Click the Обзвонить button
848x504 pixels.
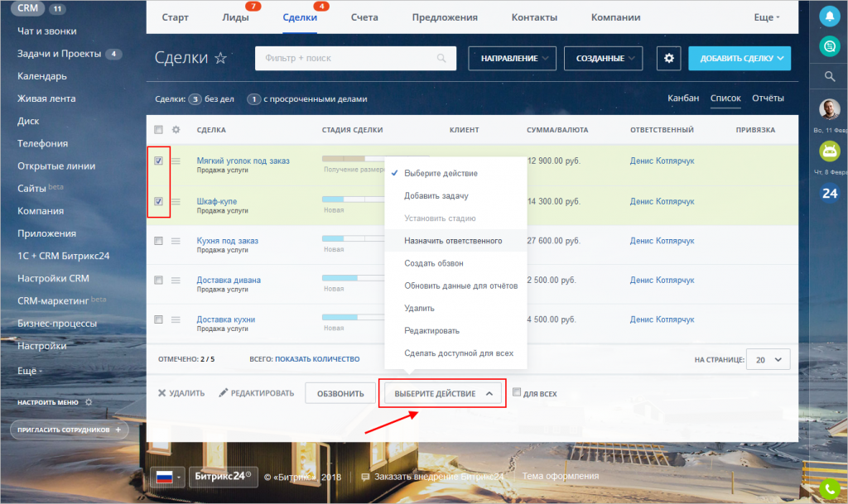tap(340, 393)
